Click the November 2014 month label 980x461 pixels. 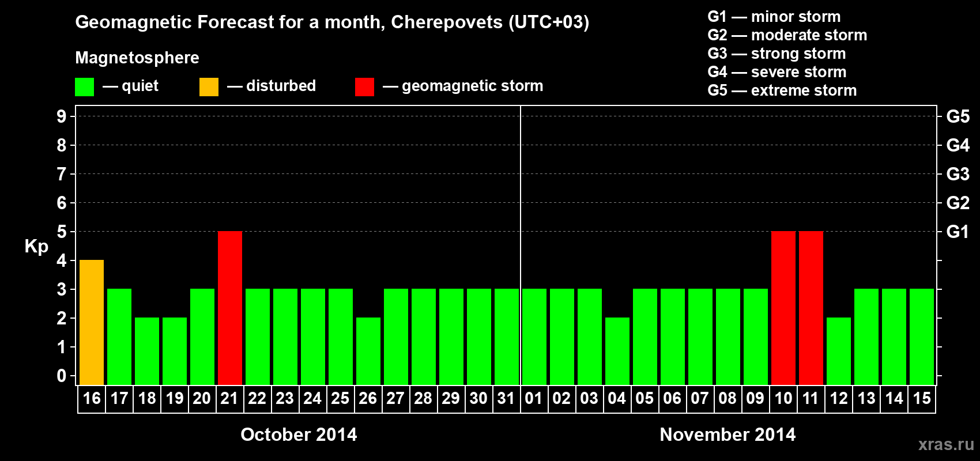tap(728, 434)
